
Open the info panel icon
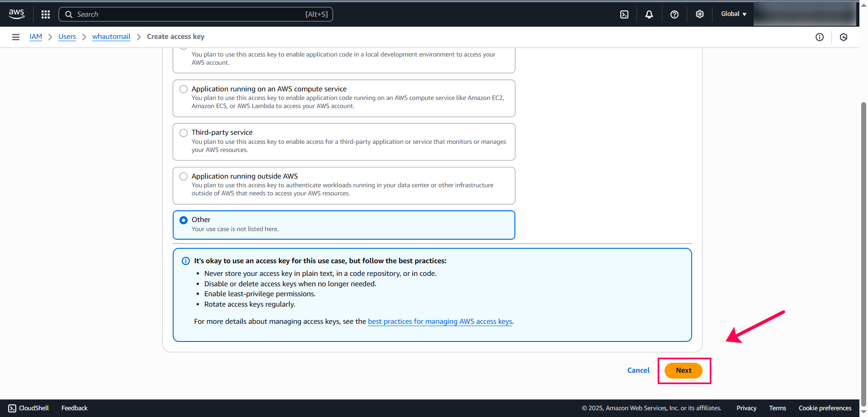(819, 37)
